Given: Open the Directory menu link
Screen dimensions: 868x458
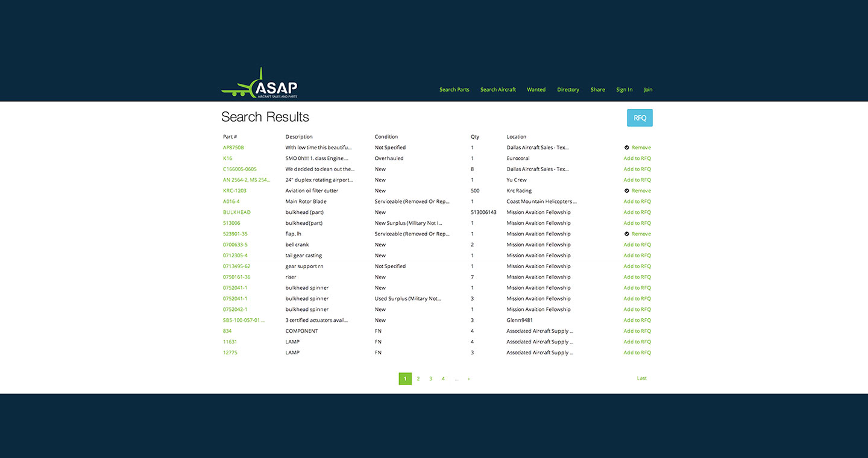Looking at the screenshot, I should [568, 90].
